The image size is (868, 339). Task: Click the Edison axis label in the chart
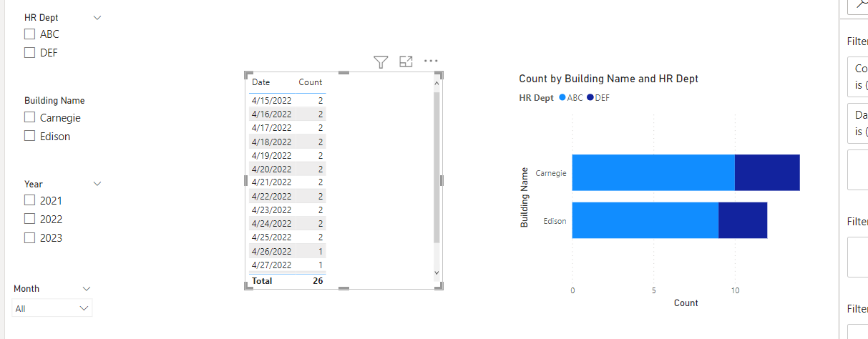555,221
